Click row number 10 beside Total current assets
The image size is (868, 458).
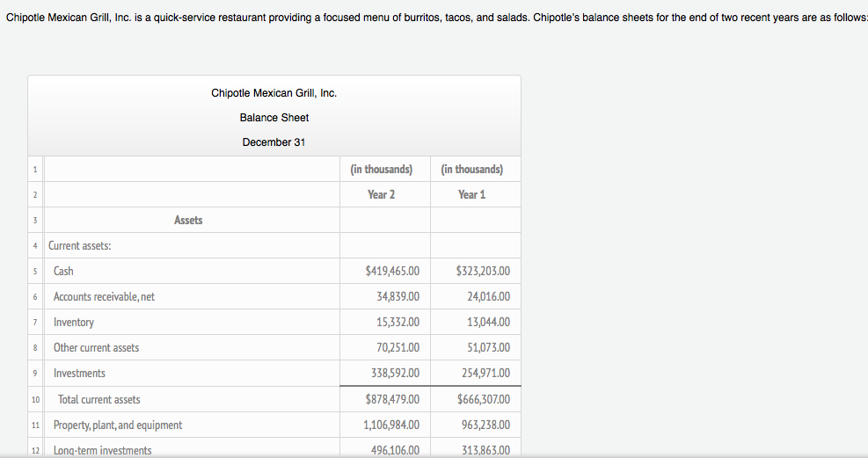click(35, 399)
